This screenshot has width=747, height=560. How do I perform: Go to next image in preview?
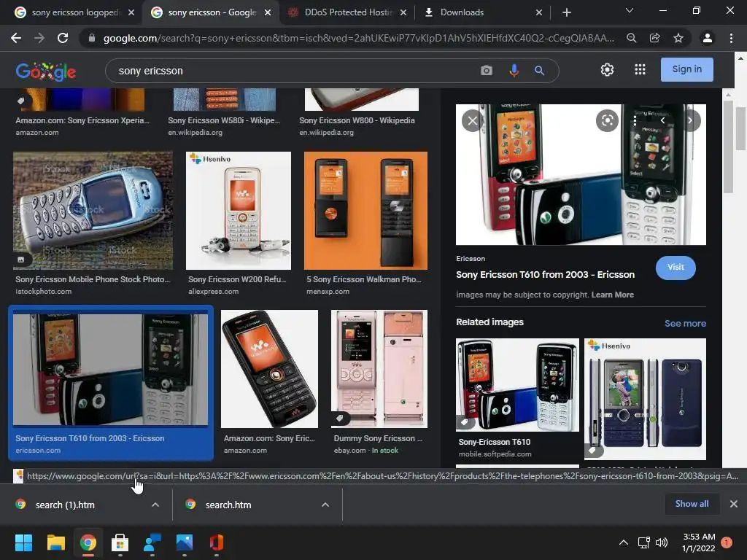click(690, 120)
